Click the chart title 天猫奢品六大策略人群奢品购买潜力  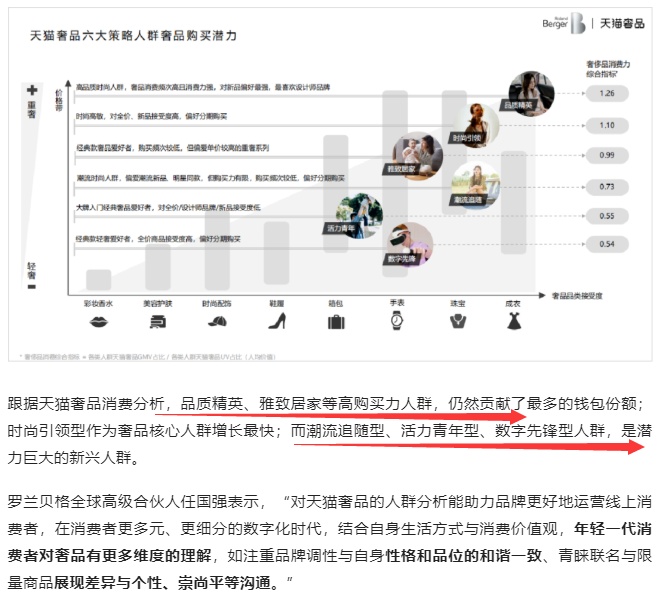coord(133,35)
